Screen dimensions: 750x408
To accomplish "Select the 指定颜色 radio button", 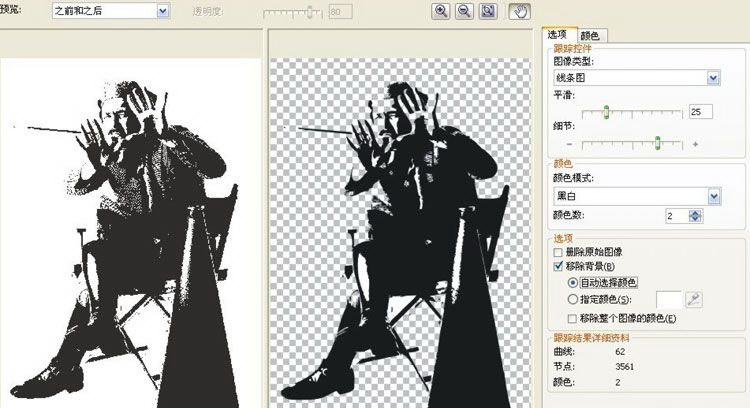I will pyautogui.click(x=572, y=299).
